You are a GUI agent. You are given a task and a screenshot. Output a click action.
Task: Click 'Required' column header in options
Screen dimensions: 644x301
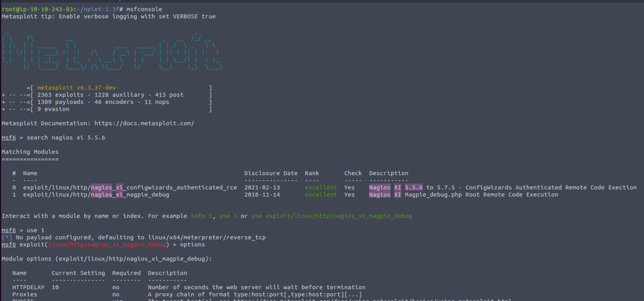click(x=126, y=273)
